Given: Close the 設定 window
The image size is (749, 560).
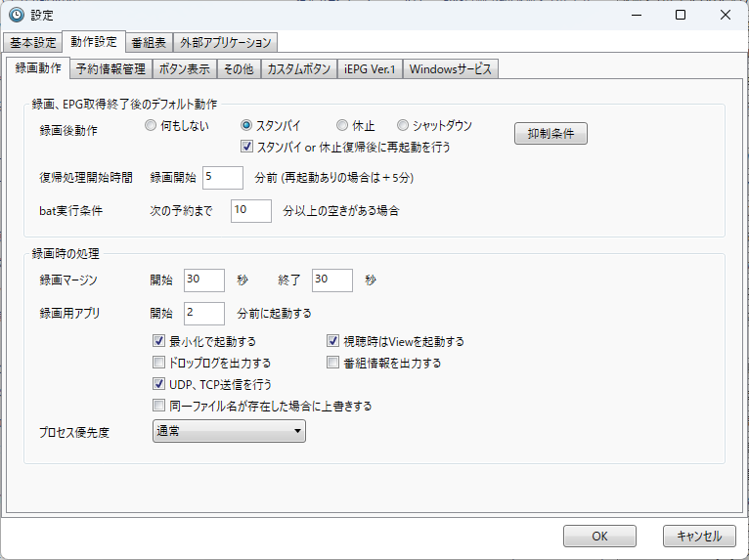Looking at the screenshot, I should coord(726,16).
